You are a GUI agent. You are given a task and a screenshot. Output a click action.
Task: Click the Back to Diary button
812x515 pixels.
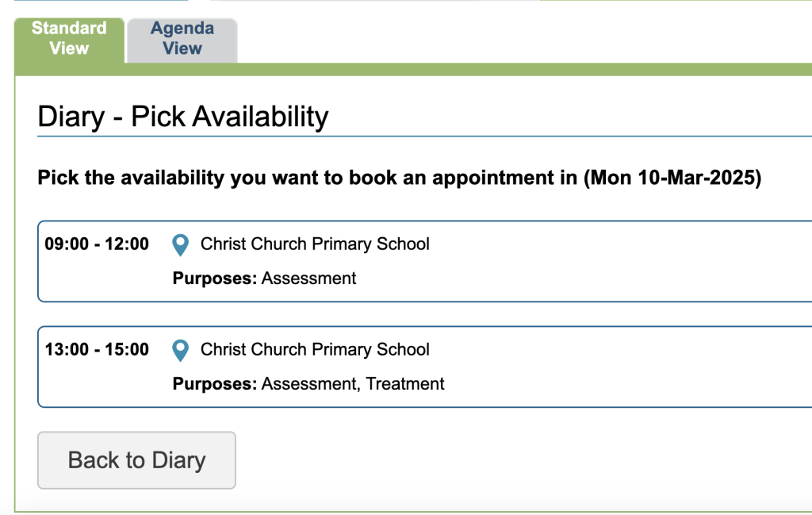pyautogui.click(x=136, y=460)
